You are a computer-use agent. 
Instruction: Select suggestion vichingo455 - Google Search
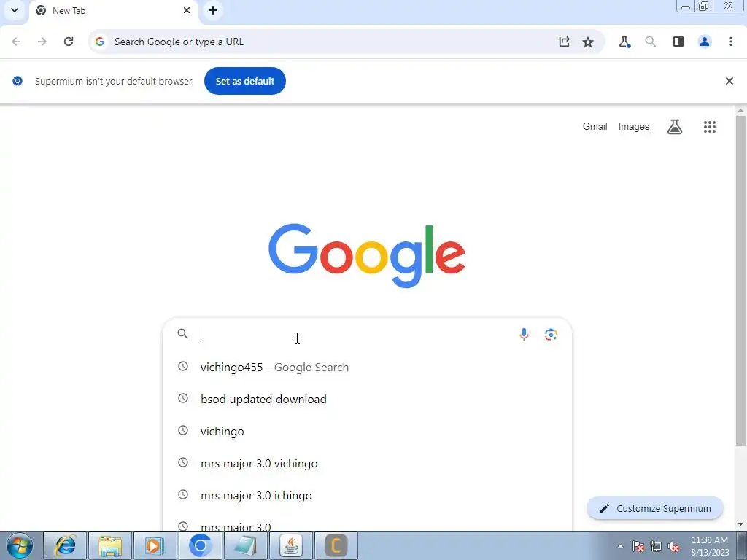[367, 367]
